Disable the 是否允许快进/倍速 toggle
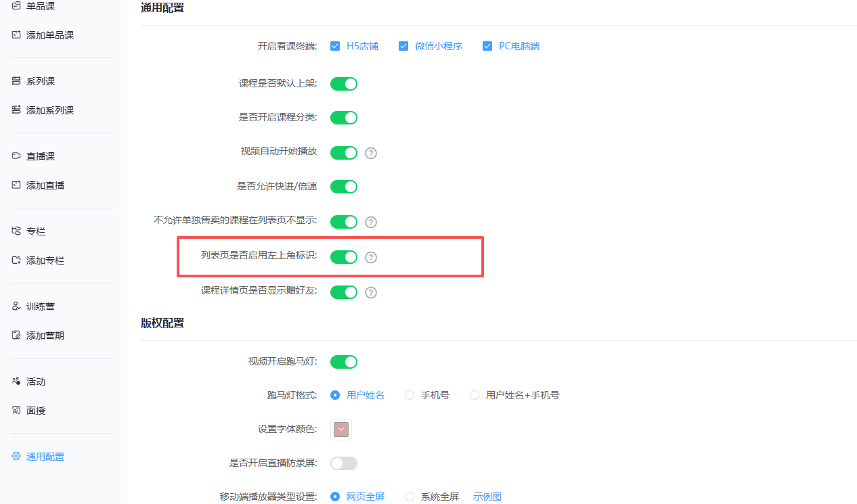This screenshot has height=504, width=857. tap(343, 186)
